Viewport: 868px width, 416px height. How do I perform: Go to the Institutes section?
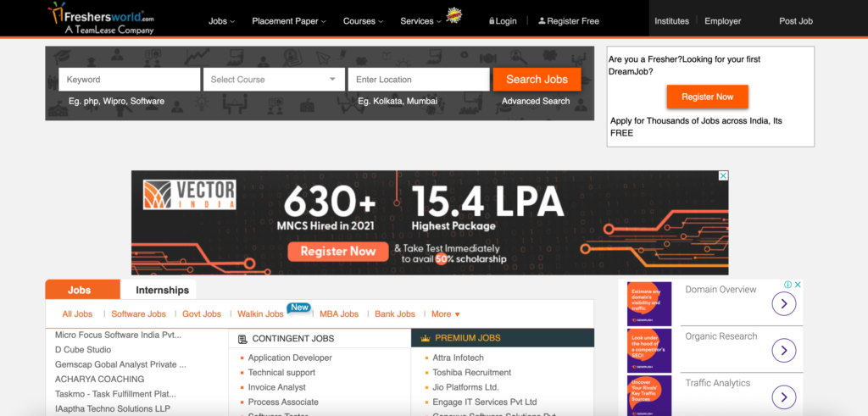(x=671, y=21)
